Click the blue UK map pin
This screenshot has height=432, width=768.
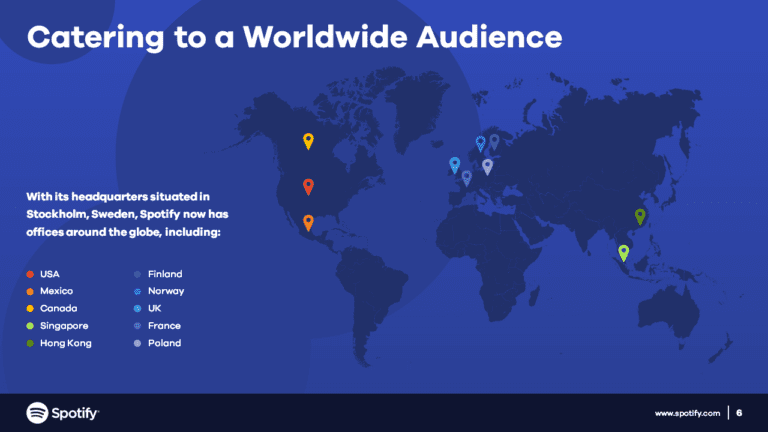455,165
